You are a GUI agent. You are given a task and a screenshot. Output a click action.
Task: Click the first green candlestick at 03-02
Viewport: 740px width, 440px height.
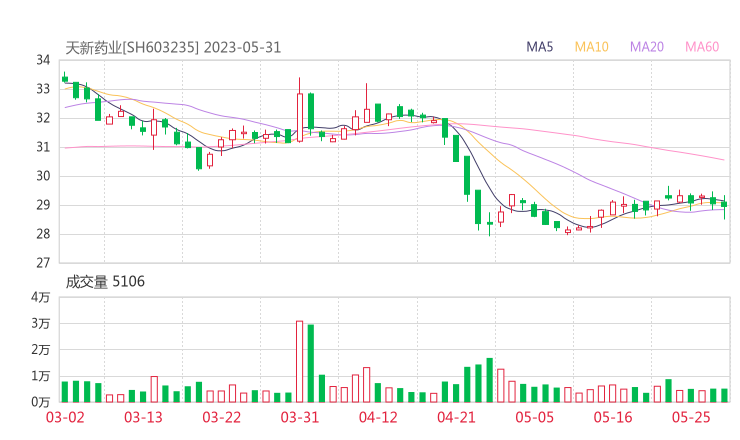point(65,78)
